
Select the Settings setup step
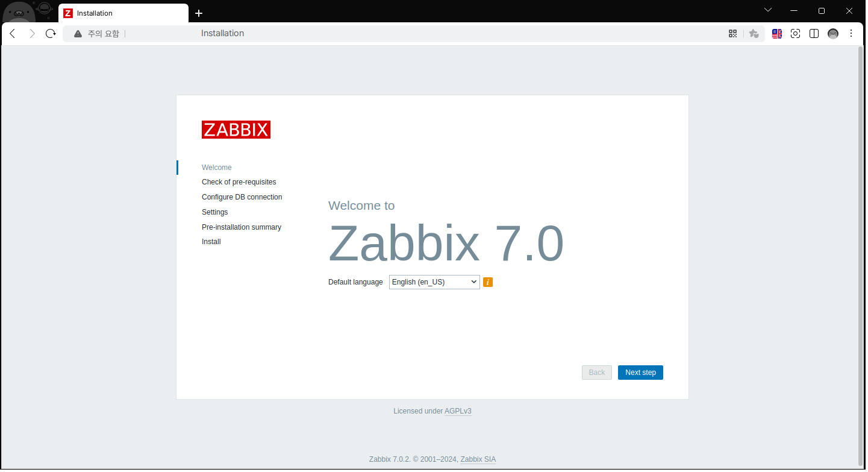215,212
